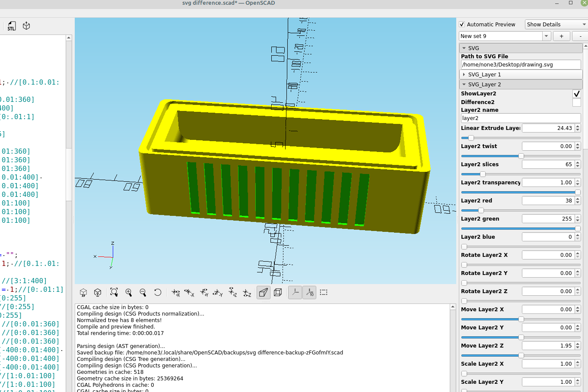588x392 pixels.
Task: Reset the view using the circular arrow icon
Action: 158,292
